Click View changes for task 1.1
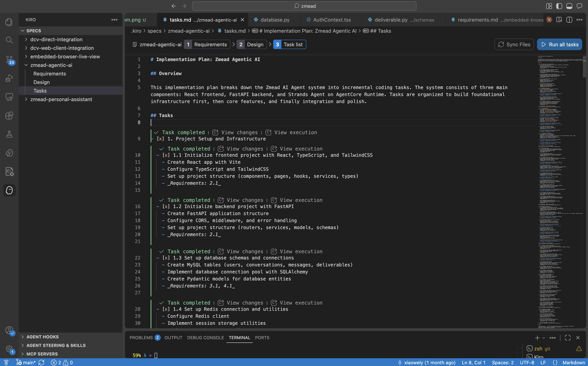 click(244, 149)
